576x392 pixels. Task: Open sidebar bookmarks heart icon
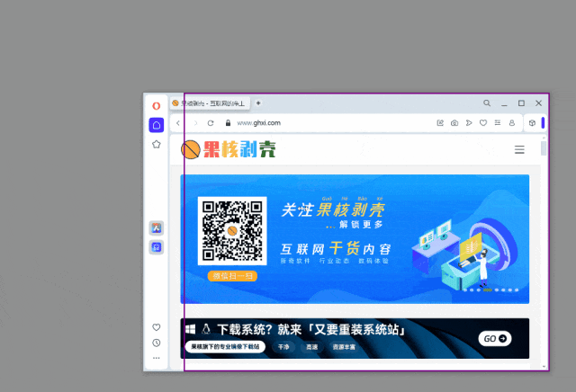tap(156, 327)
